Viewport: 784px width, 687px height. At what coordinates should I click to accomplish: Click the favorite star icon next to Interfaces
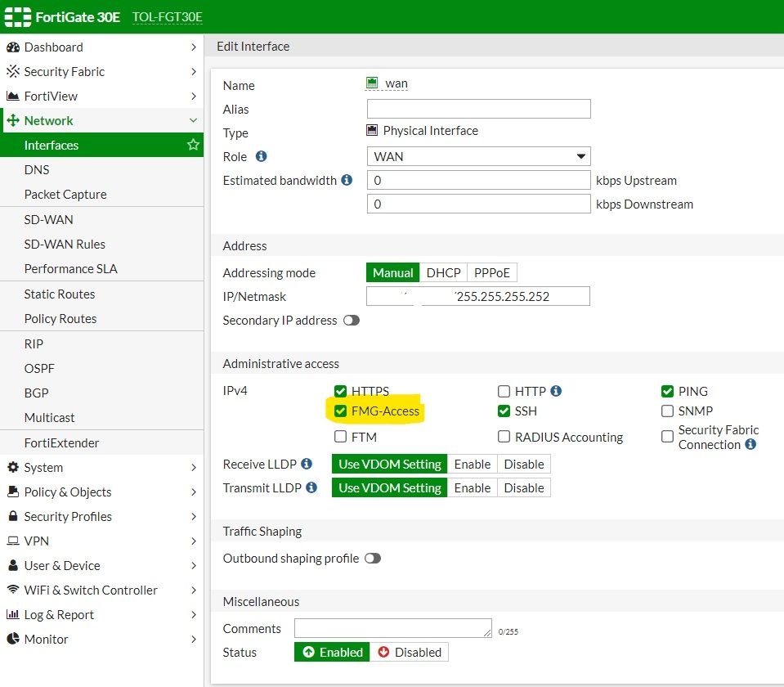click(x=193, y=145)
